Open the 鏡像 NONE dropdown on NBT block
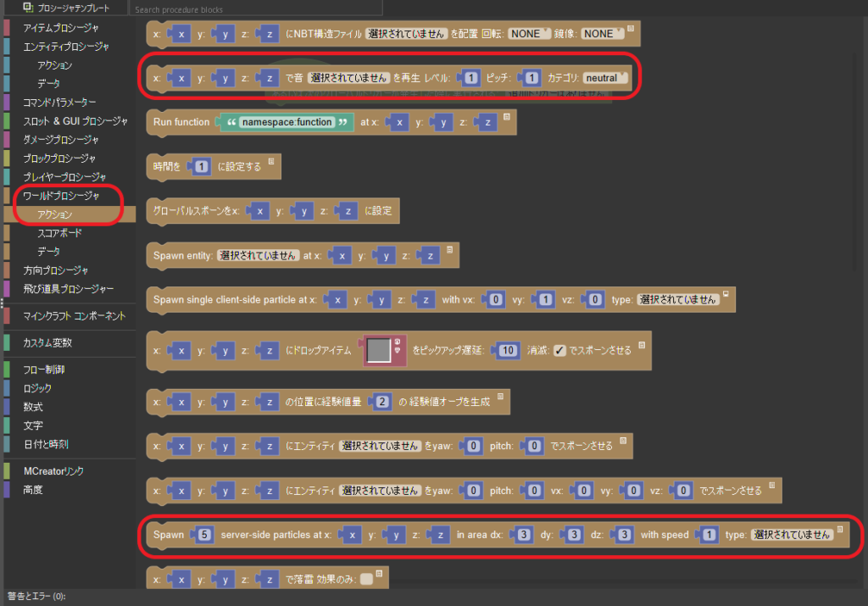 tap(603, 34)
